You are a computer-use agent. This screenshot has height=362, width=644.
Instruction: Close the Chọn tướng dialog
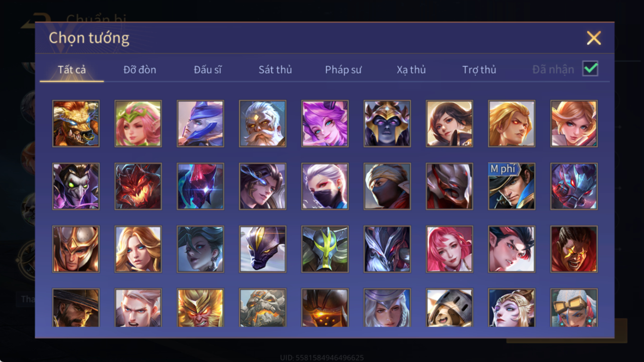[594, 38]
